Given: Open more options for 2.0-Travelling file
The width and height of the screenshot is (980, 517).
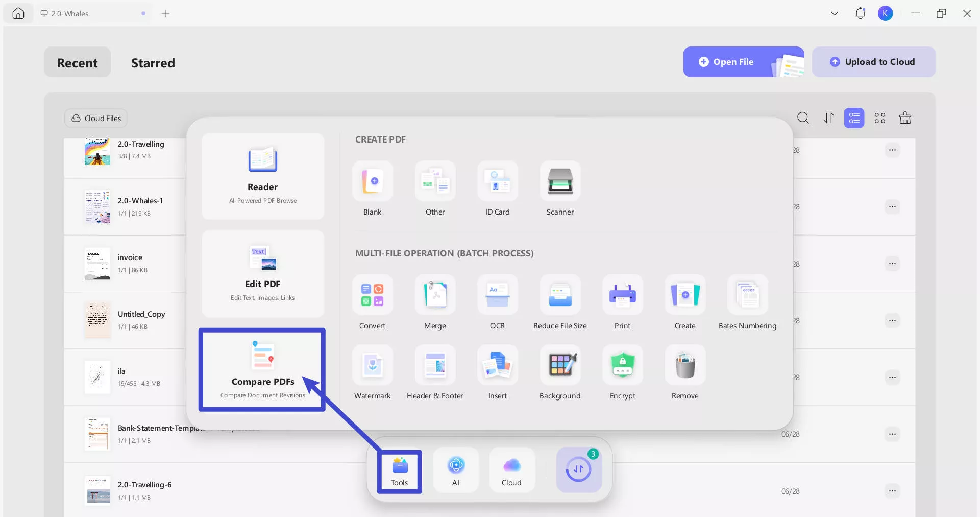Looking at the screenshot, I should [x=892, y=150].
